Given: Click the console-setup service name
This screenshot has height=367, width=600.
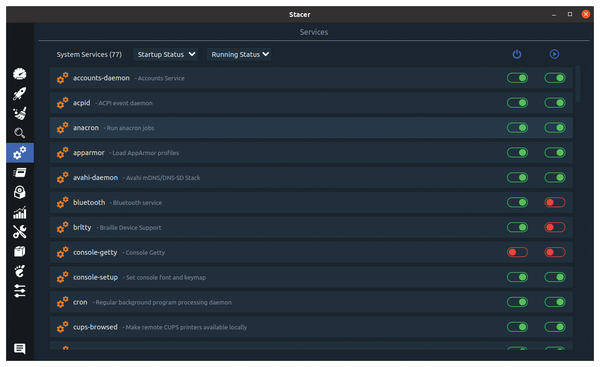Looking at the screenshot, I should (x=95, y=277).
